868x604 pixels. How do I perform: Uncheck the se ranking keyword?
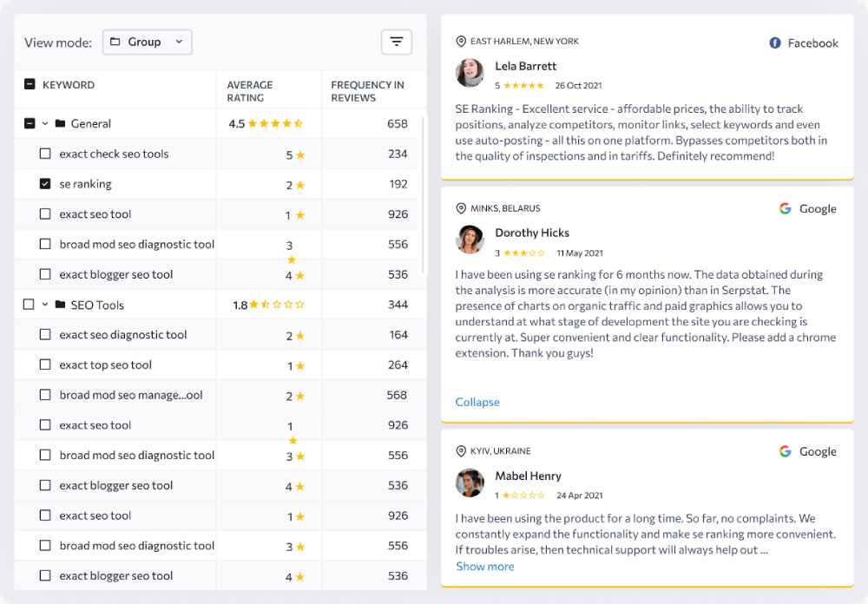pyautogui.click(x=45, y=184)
